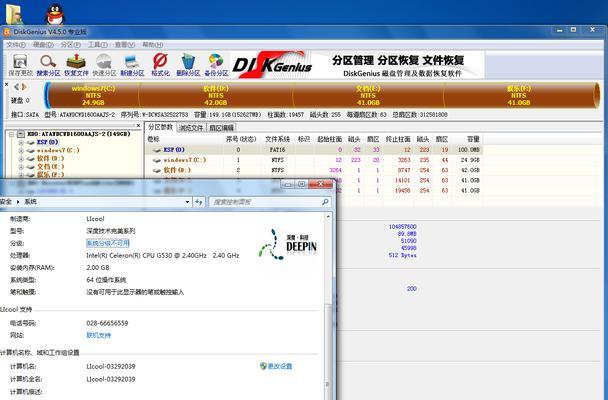Click 软件(D:) label in partition table

point(177,170)
